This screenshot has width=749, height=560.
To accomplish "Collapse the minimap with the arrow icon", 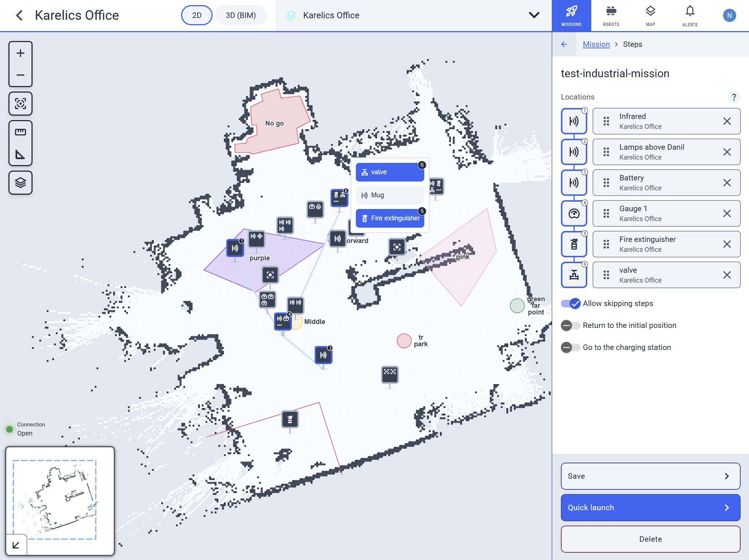I will pos(16,545).
